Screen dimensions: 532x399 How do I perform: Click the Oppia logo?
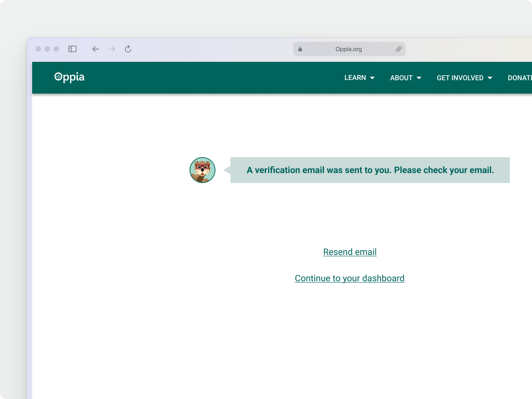coord(69,77)
